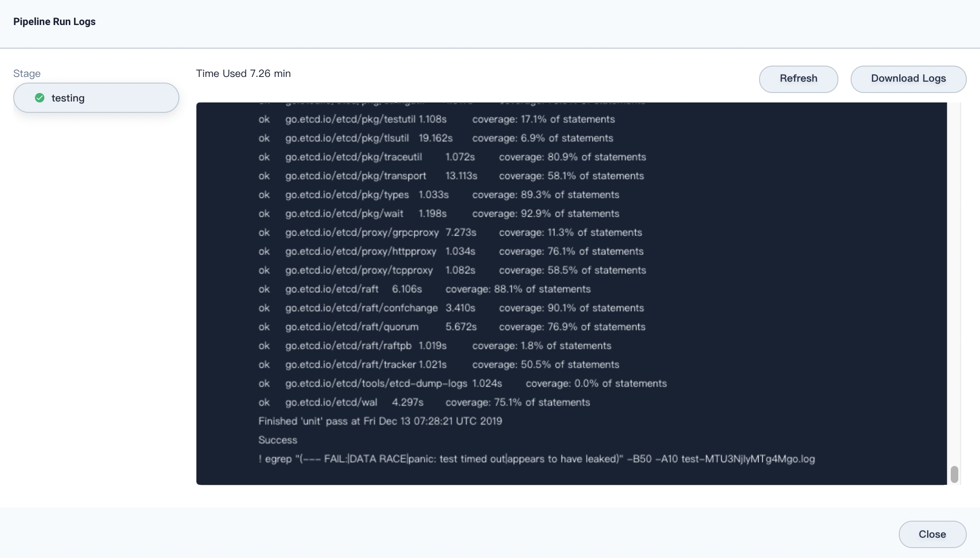Click the green success checkmark icon

[x=40, y=98]
